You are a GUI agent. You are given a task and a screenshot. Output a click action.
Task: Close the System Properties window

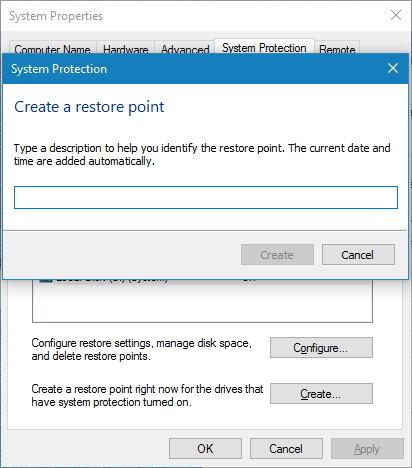tap(396, 15)
